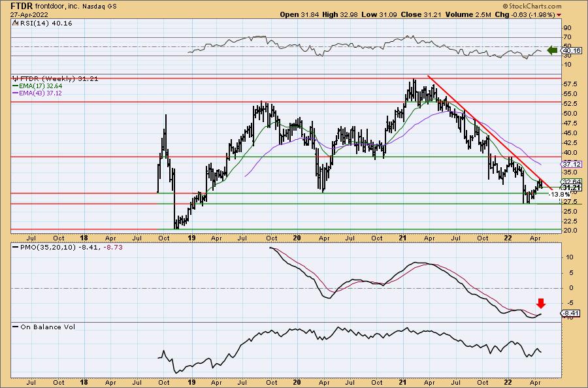Click year label 18 under the On Balance Vol panel
The height and width of the screenshot is (388, 588).
click(x=84, y=382)
